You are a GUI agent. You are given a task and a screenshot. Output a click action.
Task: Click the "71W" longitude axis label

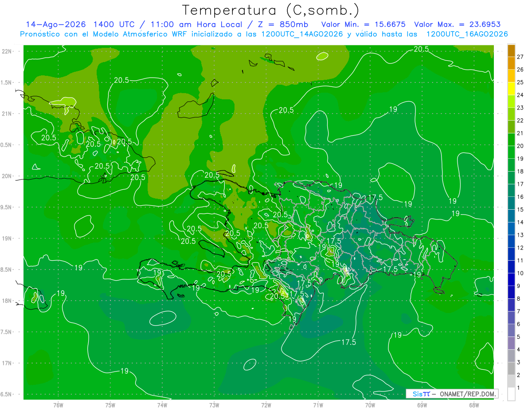tap(318, 405)
